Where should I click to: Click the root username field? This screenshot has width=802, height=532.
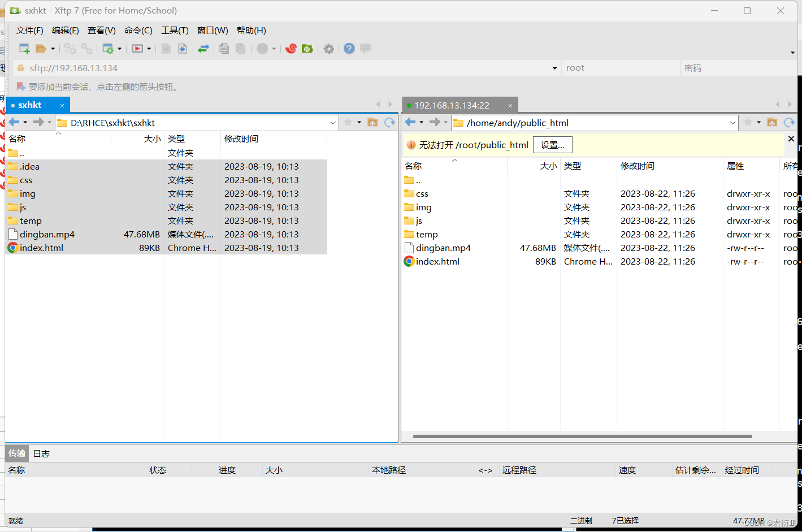tap(621, 68)
